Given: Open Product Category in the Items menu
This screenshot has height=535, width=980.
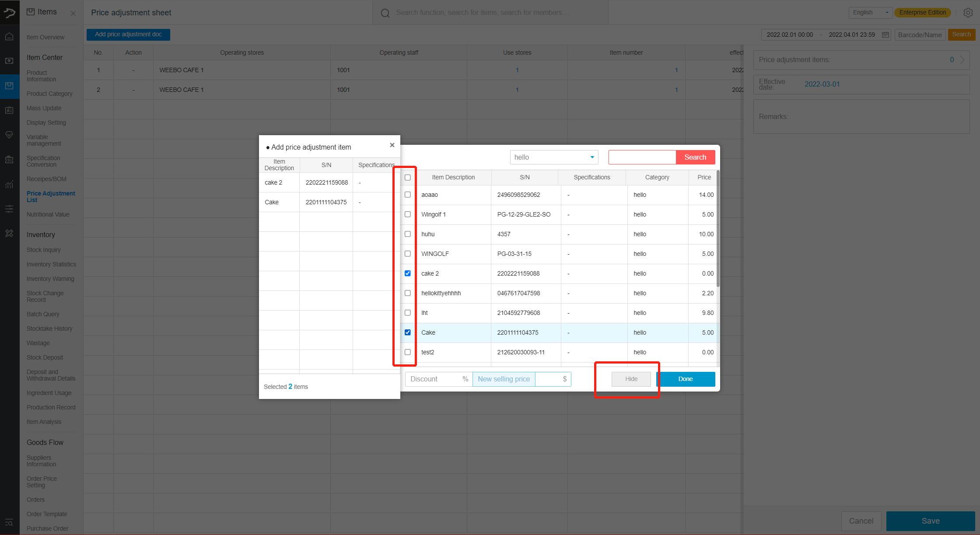Looking at the screenshot, I should coord(49,94).
